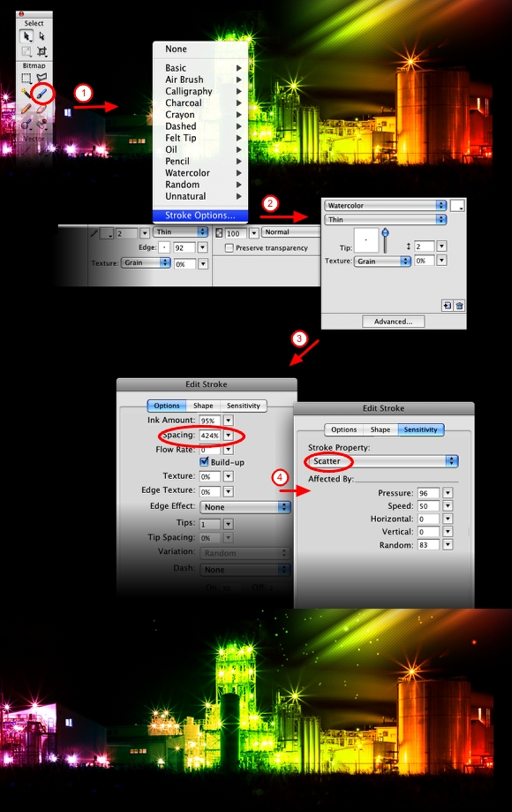This screenshot has height=812, width=512.
Task: Click the Ink Amount field showing 95%
Action: pyautogui.click(x=210, y=421)
